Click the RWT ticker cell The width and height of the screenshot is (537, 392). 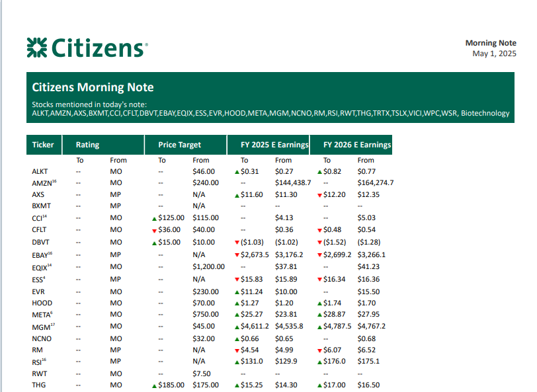40,373
